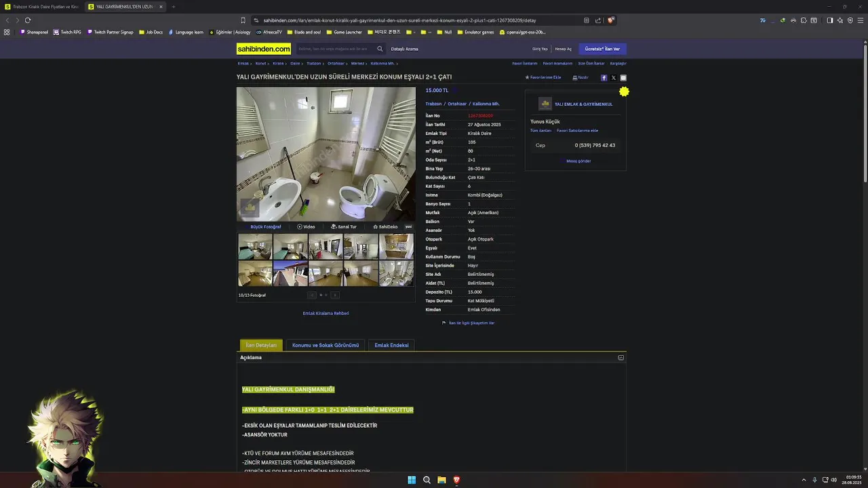Click the Yazdır print link
Image resolution: width=868 pixels, height=488 pixels.
pyautogui.click(x=580, y=77)
